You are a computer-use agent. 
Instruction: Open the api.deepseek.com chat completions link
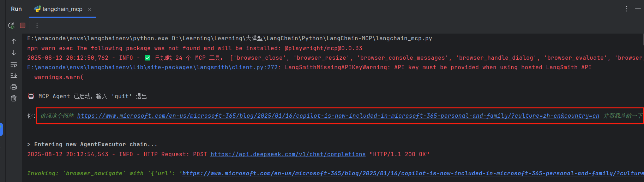(x=288, y=154)
